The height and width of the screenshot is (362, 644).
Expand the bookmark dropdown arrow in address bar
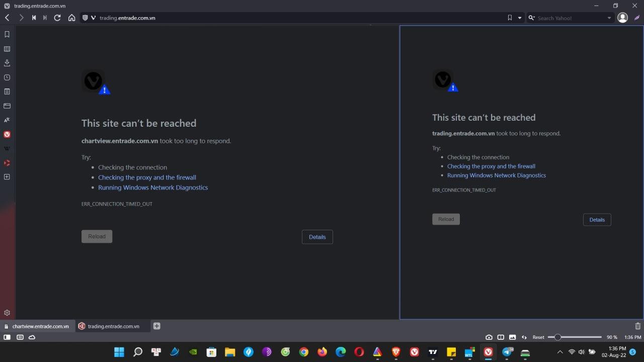point(520,18)
